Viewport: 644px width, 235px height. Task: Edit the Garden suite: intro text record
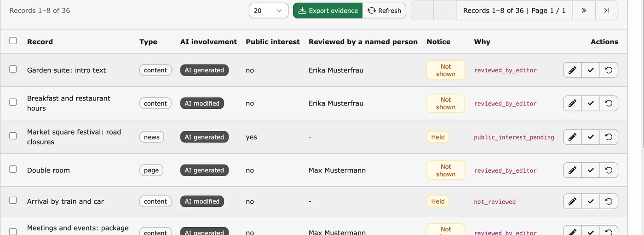[x=572, y=70]
